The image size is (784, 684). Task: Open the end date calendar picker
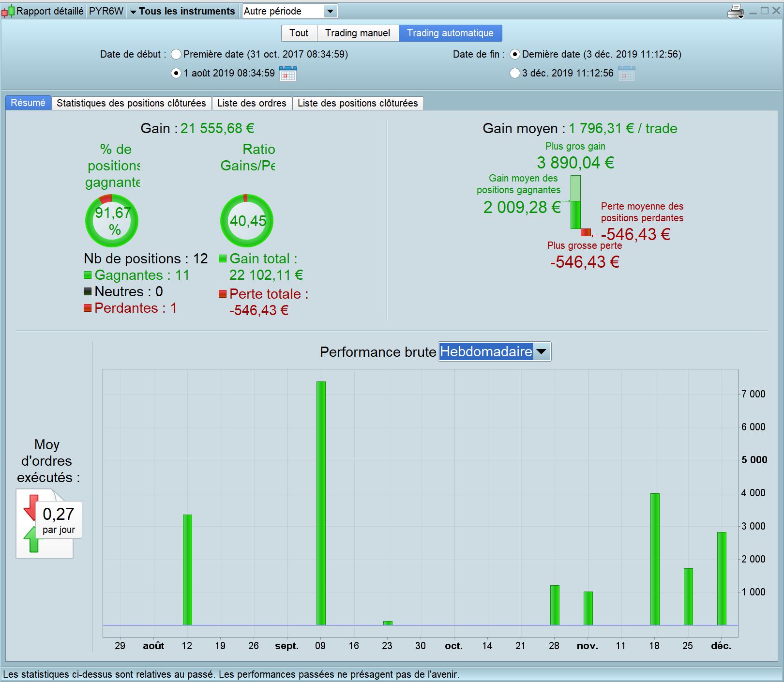point(626,74)
